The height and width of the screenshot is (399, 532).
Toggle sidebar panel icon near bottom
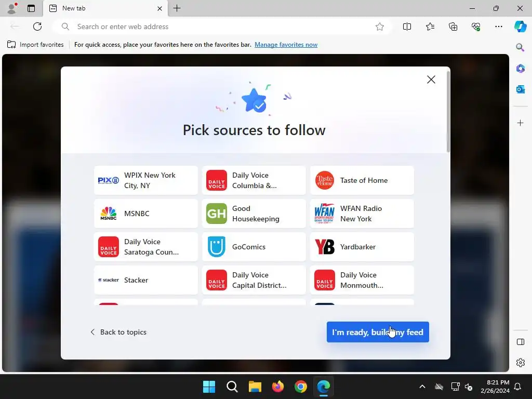[520, 342]
